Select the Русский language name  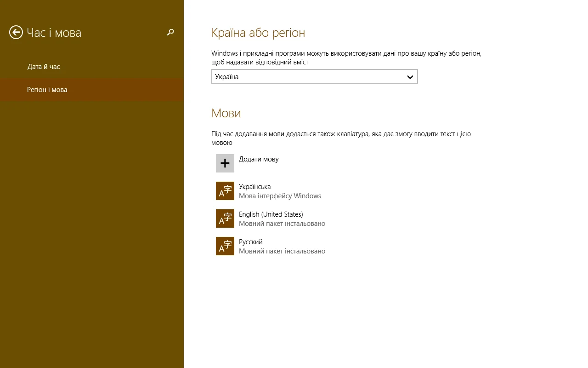[250, 242]
